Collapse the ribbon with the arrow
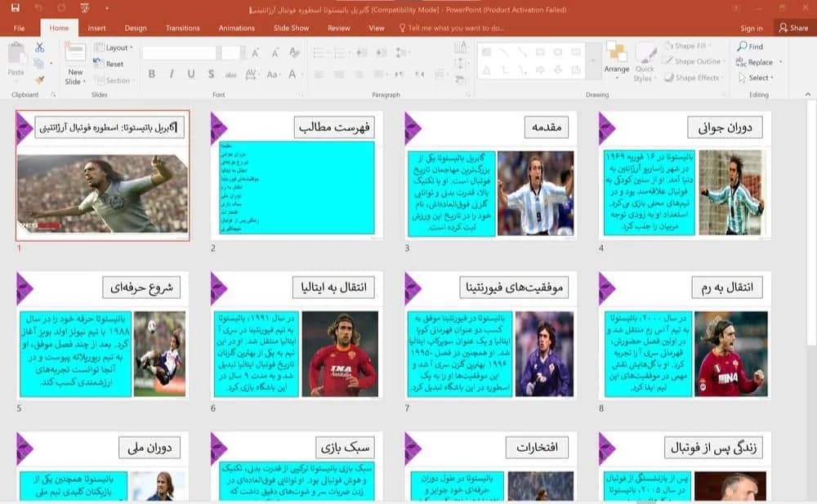Image resolution: width=817 pixels, height=504 pixels. [x=808, y=94]
